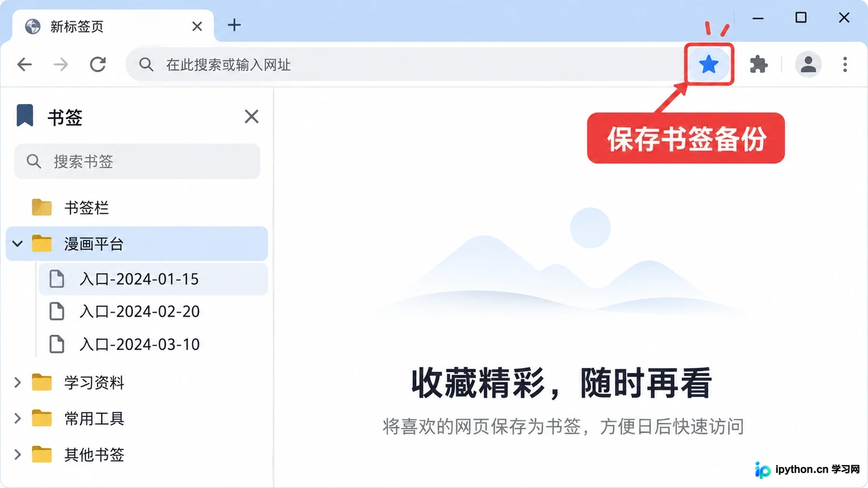Open the extensions puzzle icon
The width and height of the screenshot is (868, 488).
[758, 64]
